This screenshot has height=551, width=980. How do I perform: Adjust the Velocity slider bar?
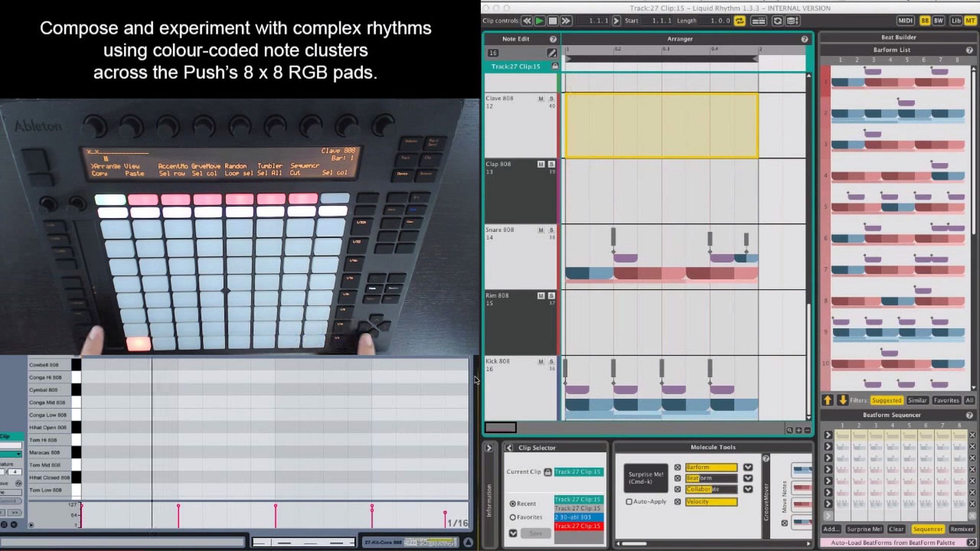(x=711, y=502)
